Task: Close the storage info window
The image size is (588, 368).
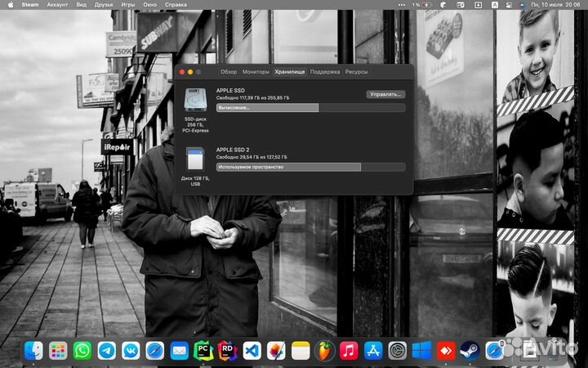Action: click(x=182, y=72)
